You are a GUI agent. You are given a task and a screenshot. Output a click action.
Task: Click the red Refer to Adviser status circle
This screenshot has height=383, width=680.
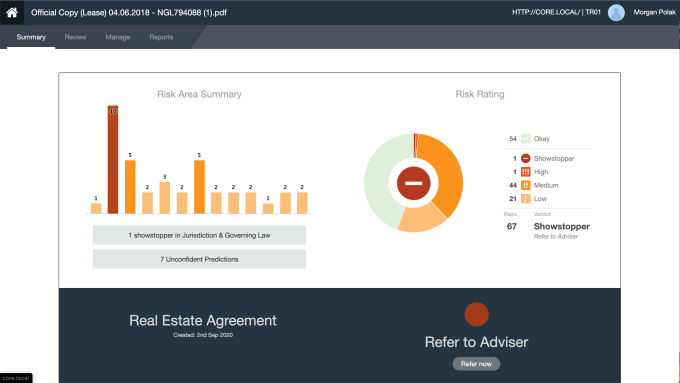click(x=476, y=314)
